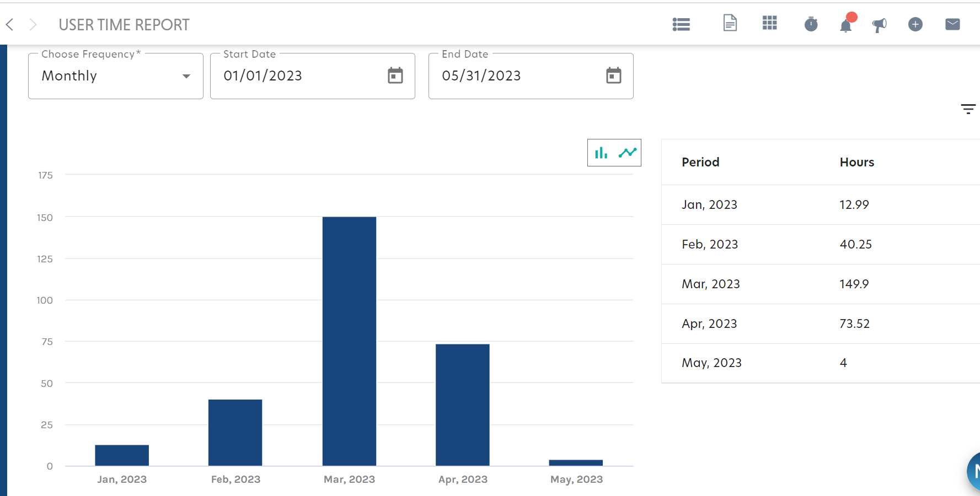Click the 12.99 hours value
This screenshot has width=980, height=496.
854,204
